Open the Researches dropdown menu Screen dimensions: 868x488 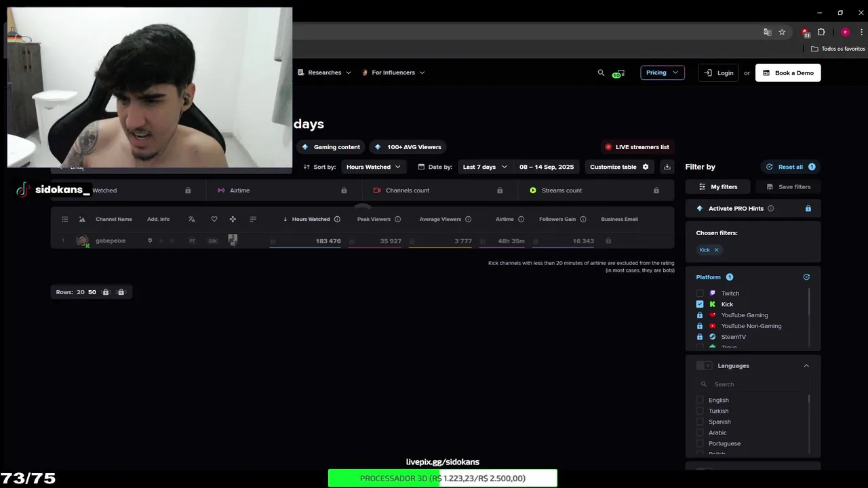point(324,73)
